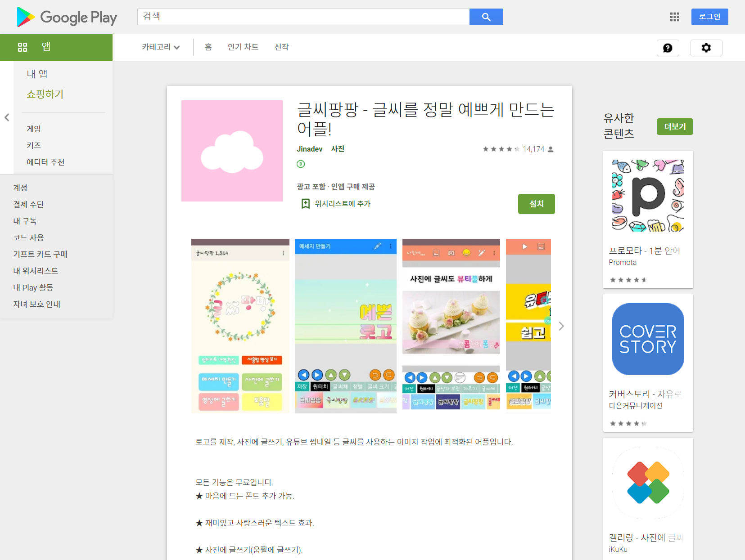Viewport: 745px width, 560px height.
Task: Open the partially visible yellow screenshot
Action: 528,326
